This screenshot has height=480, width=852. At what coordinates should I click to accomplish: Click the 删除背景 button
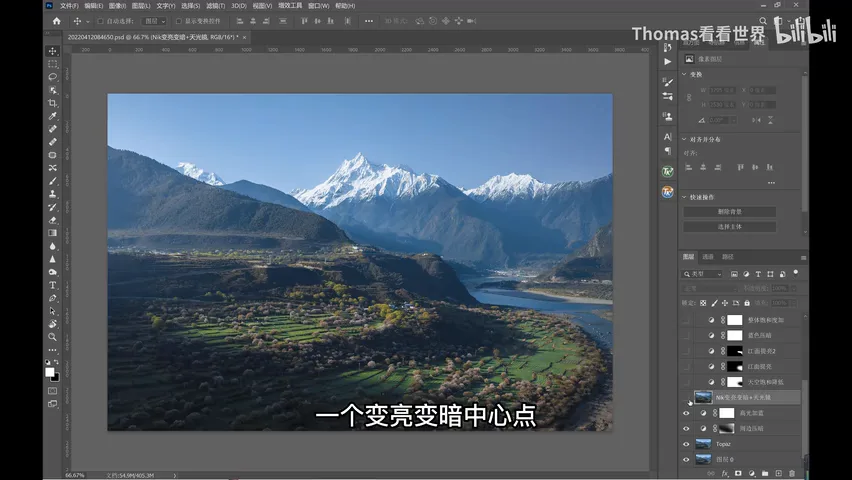(729, 211)
